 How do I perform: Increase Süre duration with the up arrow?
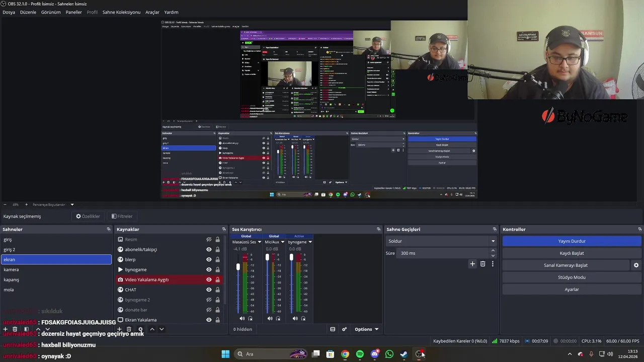(493, 250)
